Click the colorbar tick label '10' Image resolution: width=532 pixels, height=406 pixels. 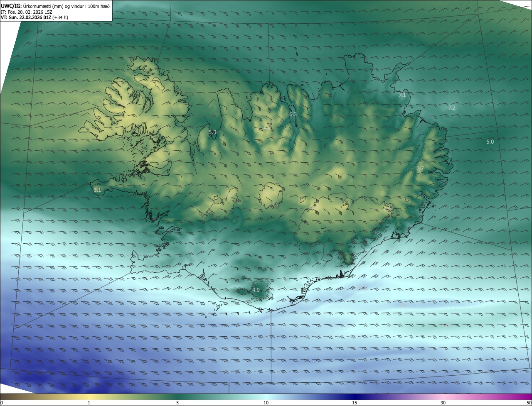[266, 403]
